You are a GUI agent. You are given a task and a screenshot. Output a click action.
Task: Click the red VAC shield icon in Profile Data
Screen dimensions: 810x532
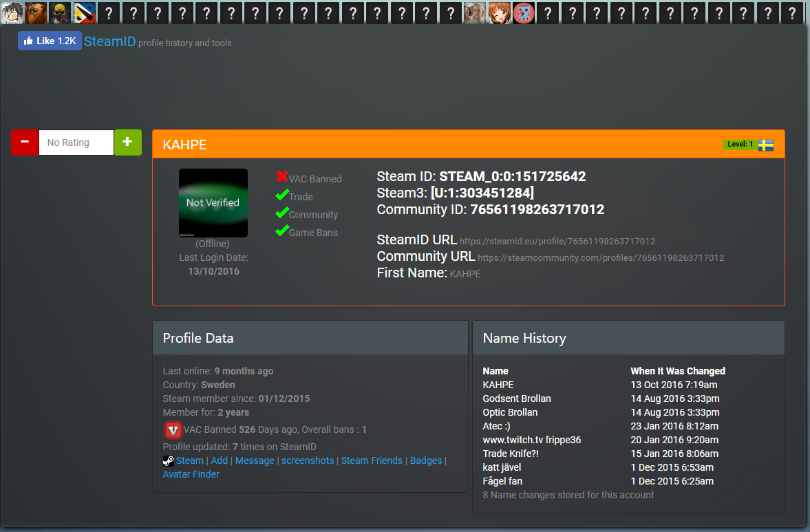pyautogui.click(x=173, y=429)
